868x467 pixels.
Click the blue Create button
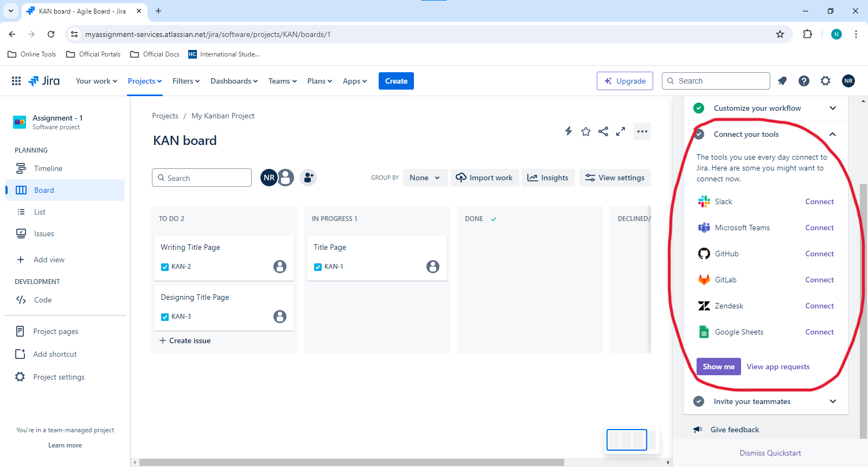click(x=396, y=81)
